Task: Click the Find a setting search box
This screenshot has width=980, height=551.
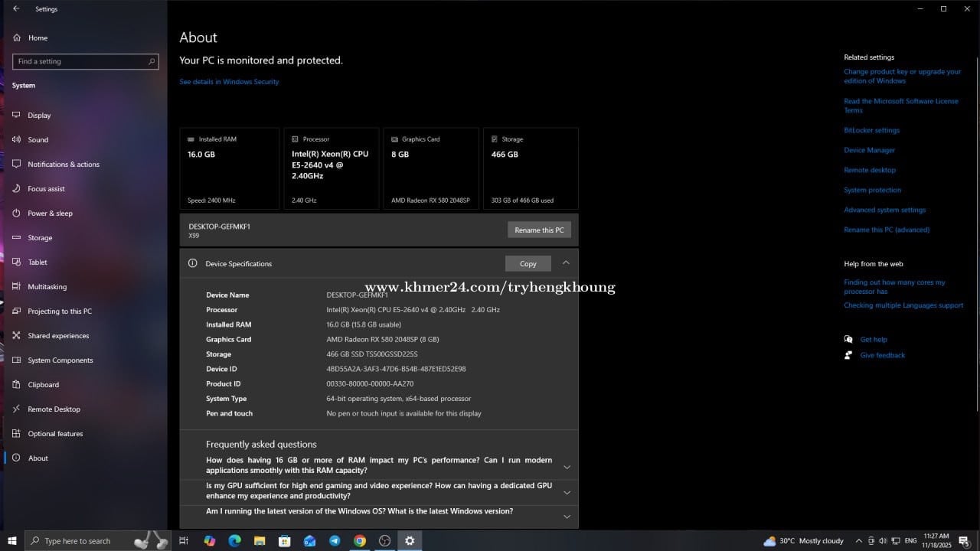Action: pyautogui.click(x=80, y=61)
